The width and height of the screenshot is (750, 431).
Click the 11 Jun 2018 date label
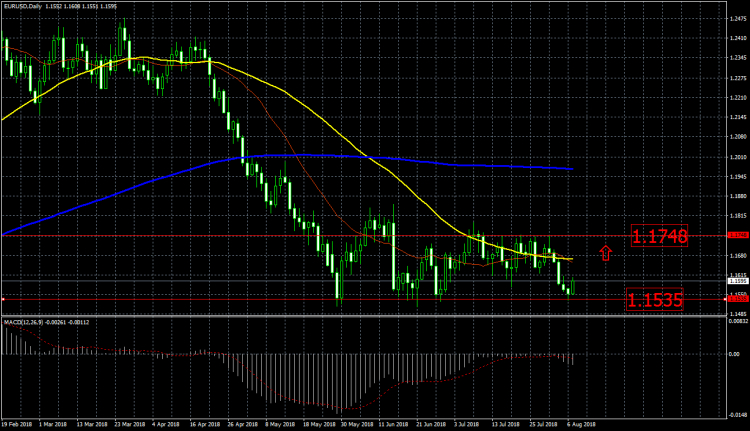(394, 424)
